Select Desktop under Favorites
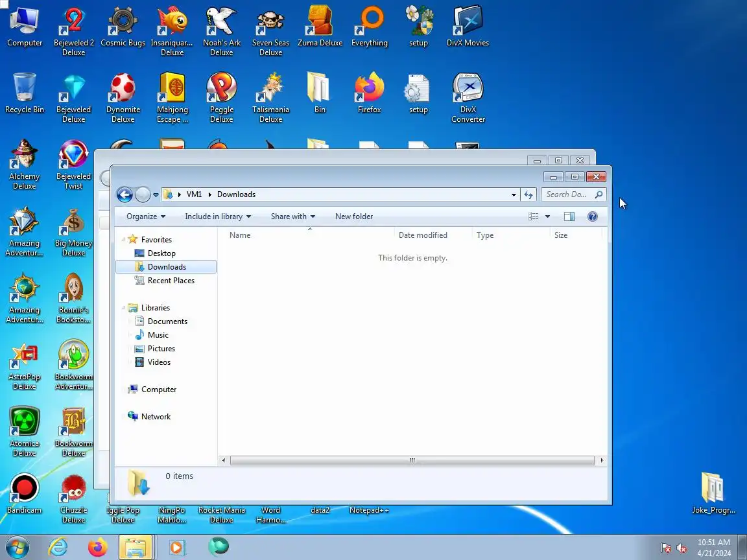747x560 pixels. point(161,253)
